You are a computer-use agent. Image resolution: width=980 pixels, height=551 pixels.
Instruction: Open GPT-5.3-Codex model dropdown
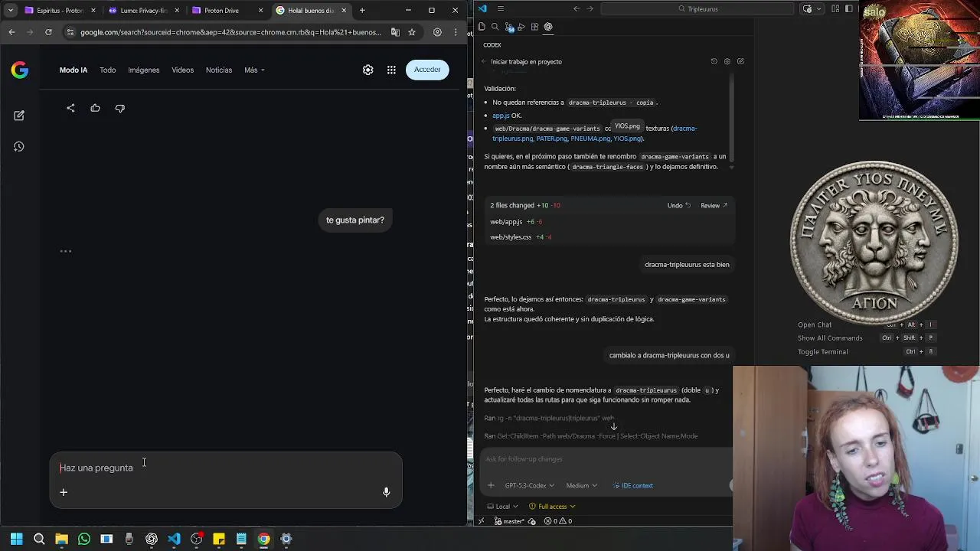pos(529,485)
